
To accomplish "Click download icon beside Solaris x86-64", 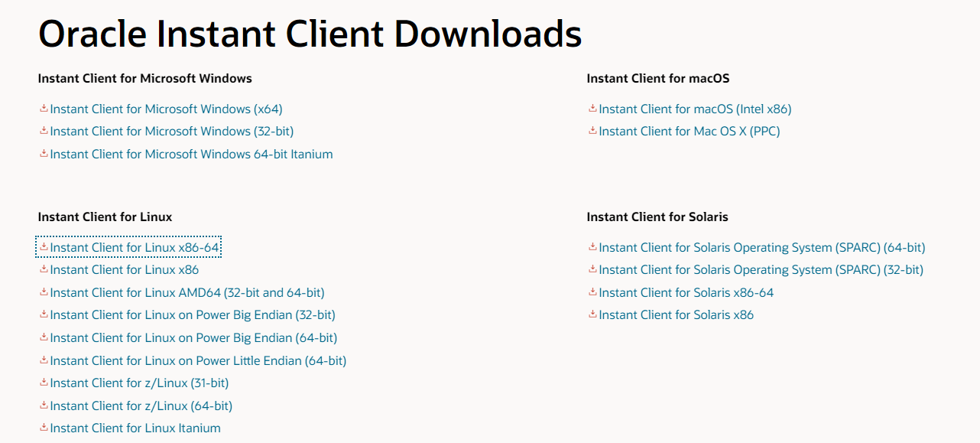I will click(592, 292).
